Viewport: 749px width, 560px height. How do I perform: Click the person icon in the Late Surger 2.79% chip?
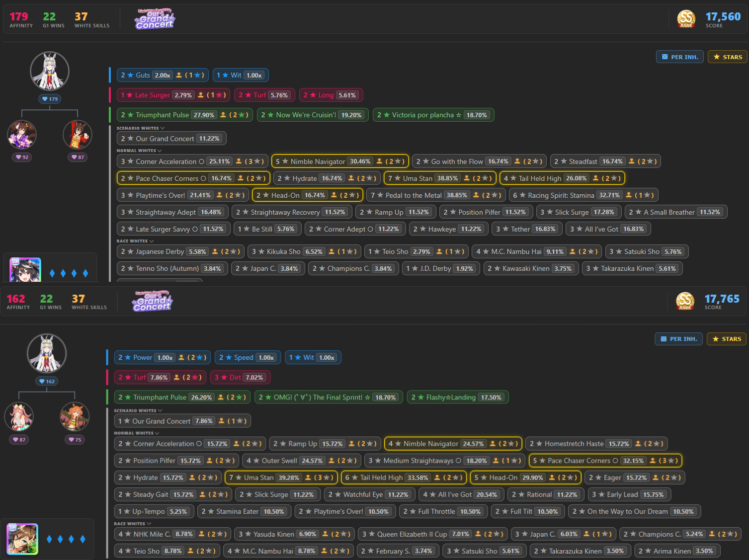[201, 95]
